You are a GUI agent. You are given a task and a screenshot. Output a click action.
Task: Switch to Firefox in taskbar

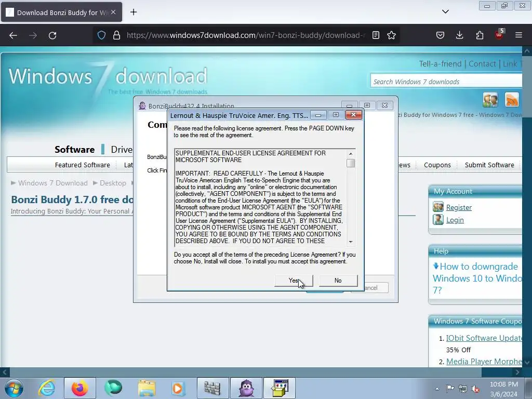pos(79,388)
